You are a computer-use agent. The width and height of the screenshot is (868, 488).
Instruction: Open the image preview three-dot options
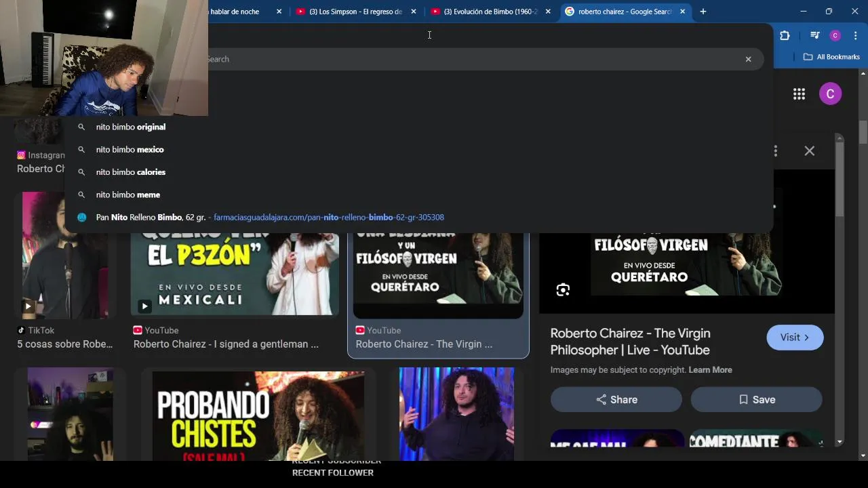coord(776,151)
